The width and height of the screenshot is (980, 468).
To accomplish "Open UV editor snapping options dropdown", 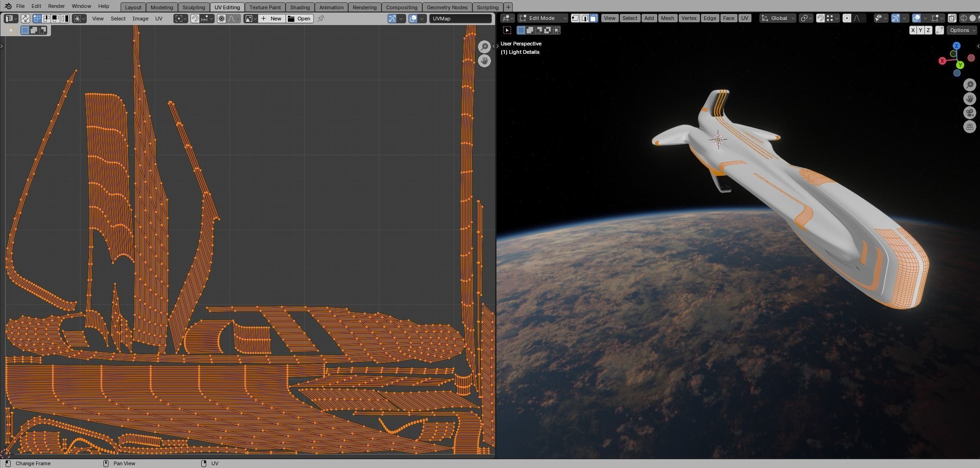I will (x=207, y=19).
